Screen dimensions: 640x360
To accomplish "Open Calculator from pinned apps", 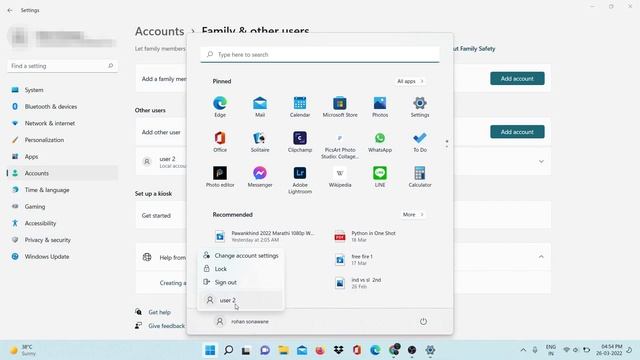I will (420, 177).
